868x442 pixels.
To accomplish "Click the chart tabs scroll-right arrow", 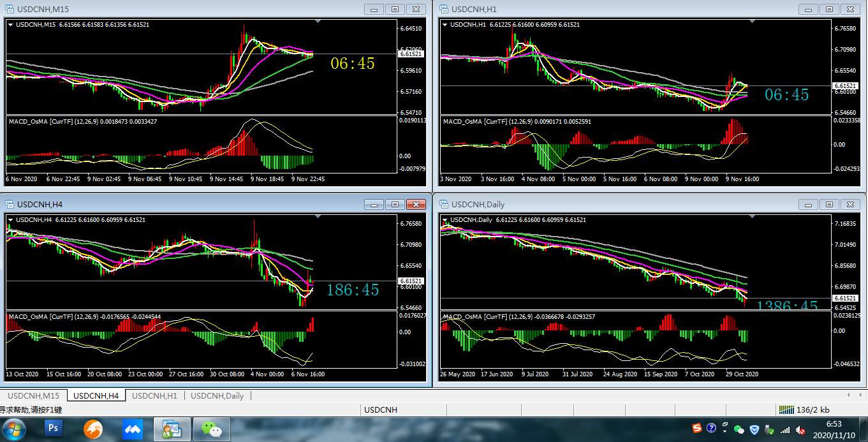I will 860,395.
